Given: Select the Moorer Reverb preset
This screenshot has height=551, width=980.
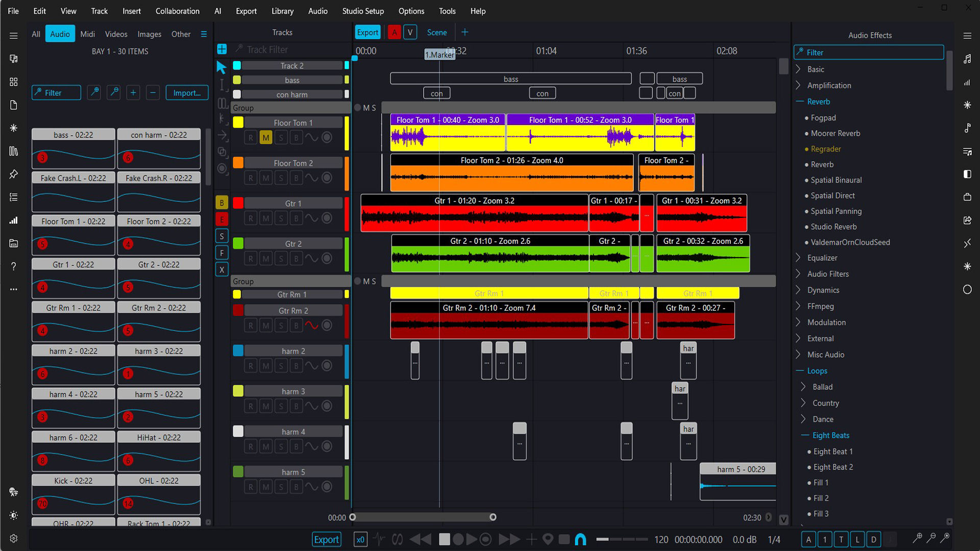Looking at the screenshot, I should click(x=835, y=133).
